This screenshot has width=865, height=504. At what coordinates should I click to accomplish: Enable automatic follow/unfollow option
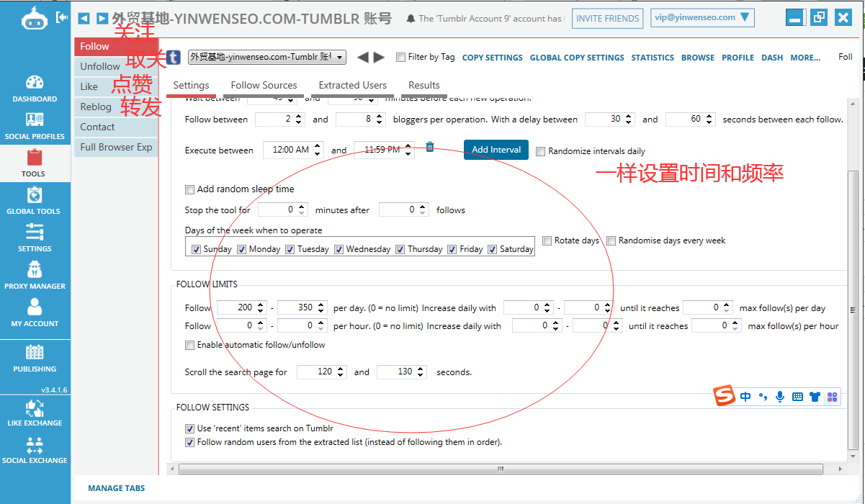pyautogui.click(x=189, y=345)
